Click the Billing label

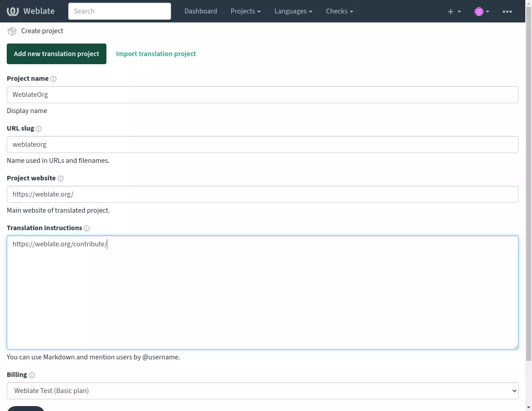click(x=17, y=375)
